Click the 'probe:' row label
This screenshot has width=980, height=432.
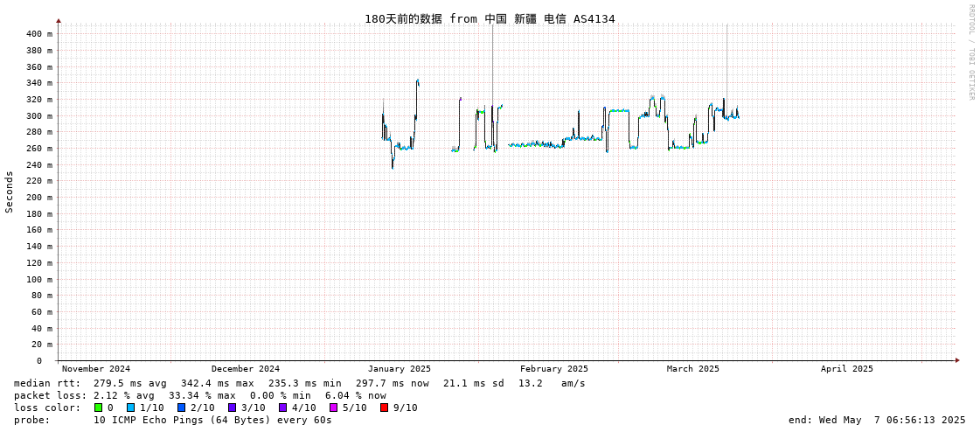(31, 420)
